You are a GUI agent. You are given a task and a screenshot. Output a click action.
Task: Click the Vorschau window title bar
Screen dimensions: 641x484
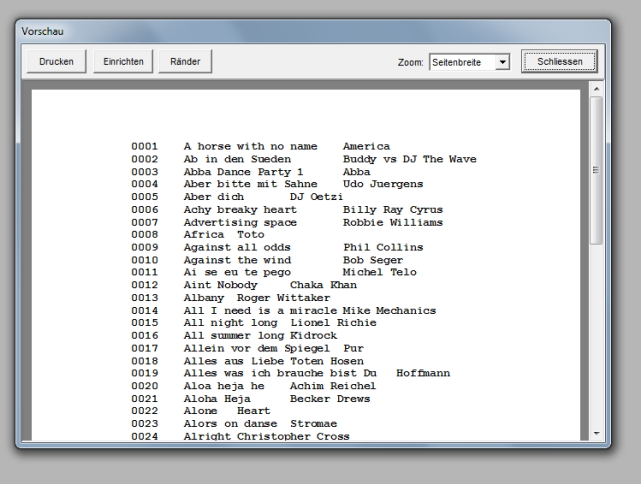300,29
